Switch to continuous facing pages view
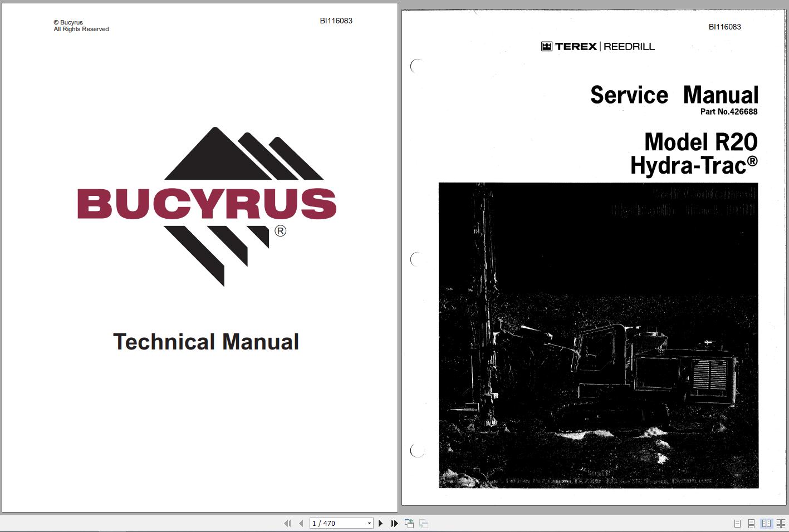The height and width of the screenshot is (532, 789). 781,524
